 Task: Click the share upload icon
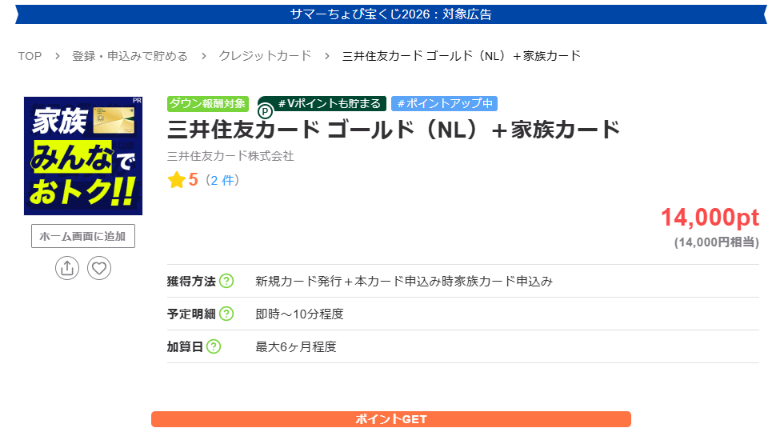click(x=67, y=268)
